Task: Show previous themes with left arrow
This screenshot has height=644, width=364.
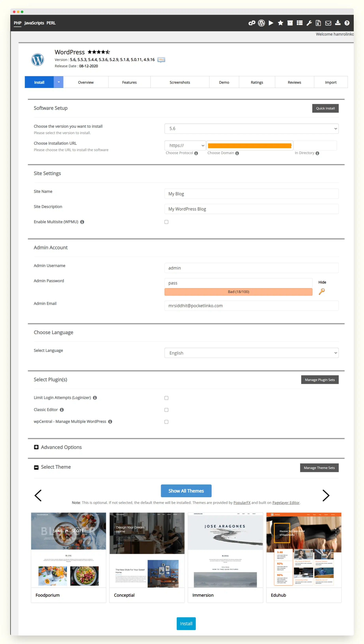Action: point(38,495)
